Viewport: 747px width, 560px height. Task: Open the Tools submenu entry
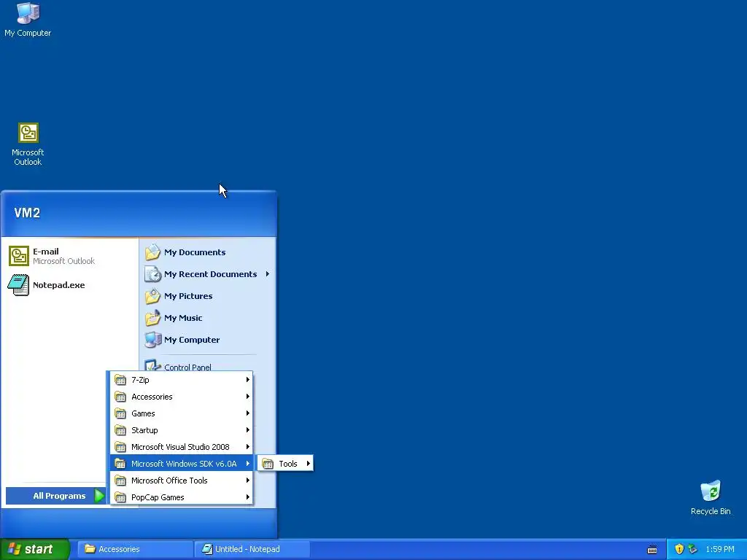tap(285, 463)
